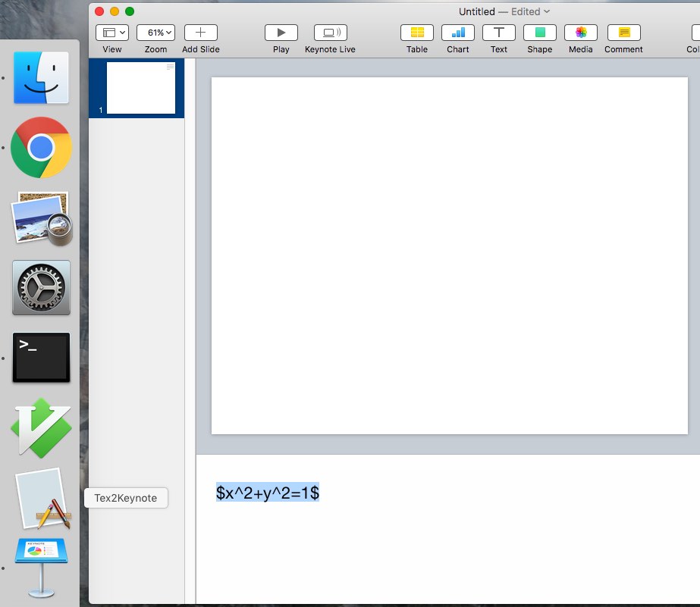Open the Chart insert tool
Viewport: 700px width, 607px height.
457,33
